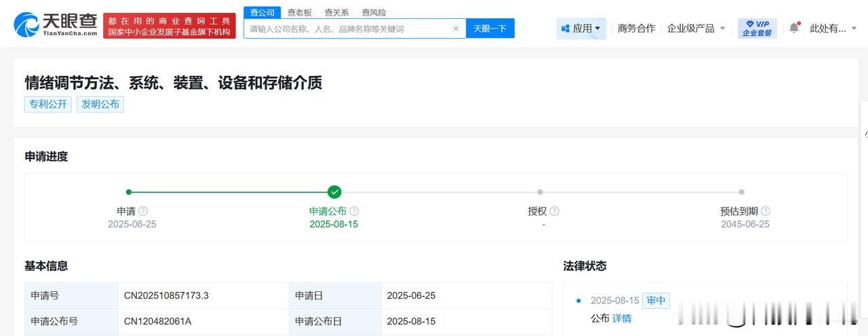
Task: Click the 申请进度 section heading
Action: tap(47, 156)
